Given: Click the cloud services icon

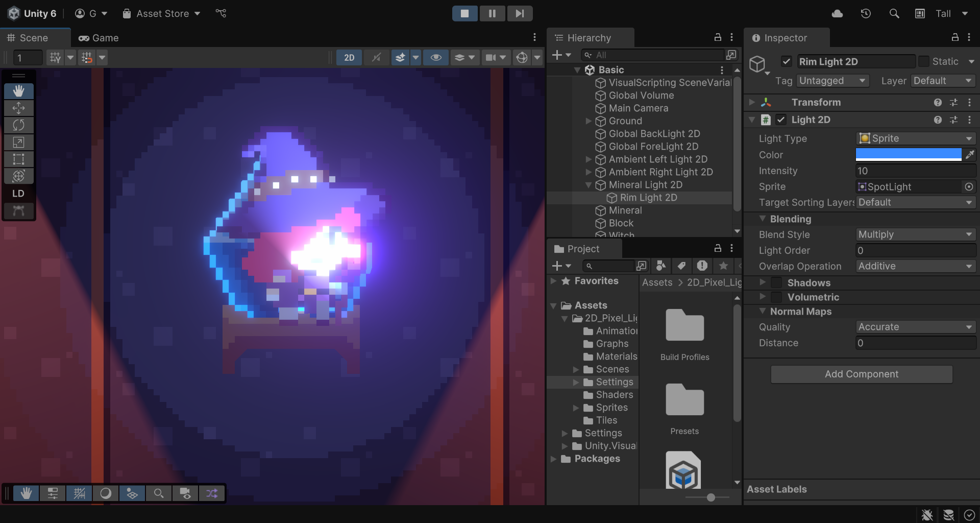Looking at the screenshot, I should pos(838,14).
